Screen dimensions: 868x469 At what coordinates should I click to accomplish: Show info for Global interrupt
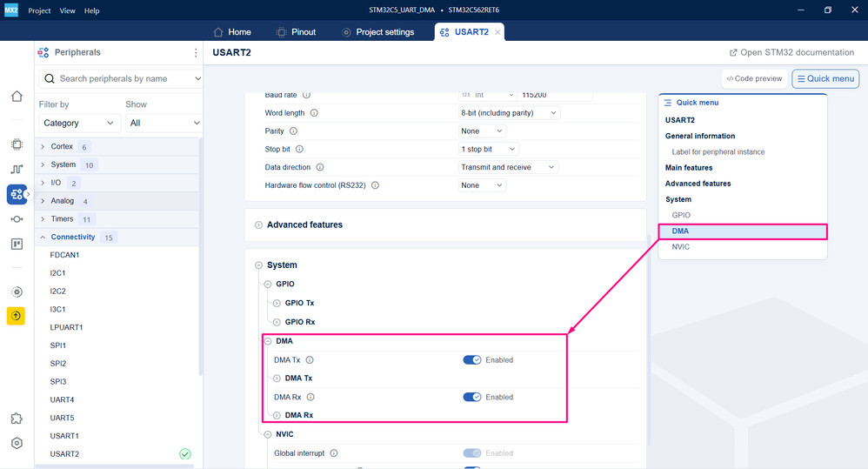(334, 453)
